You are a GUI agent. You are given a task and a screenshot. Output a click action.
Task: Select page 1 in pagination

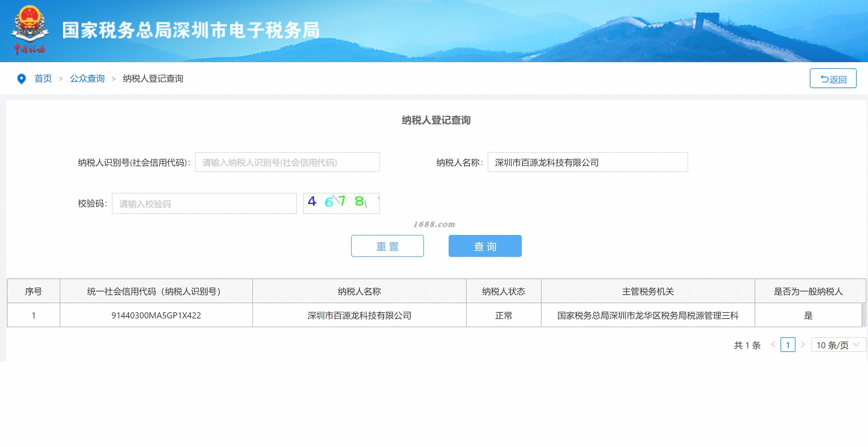point(788,345)
